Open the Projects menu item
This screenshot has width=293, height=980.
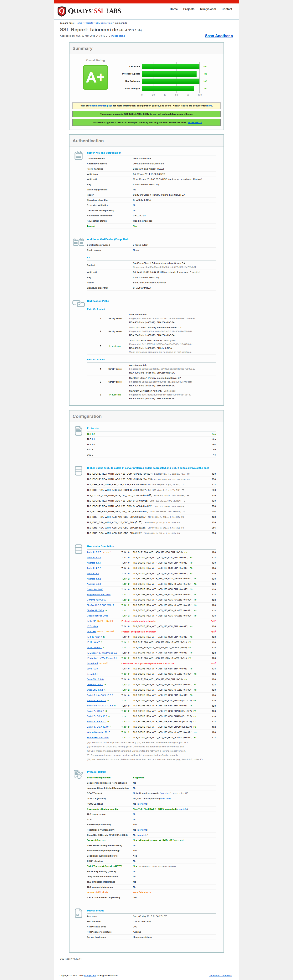[x=189, y=9]
